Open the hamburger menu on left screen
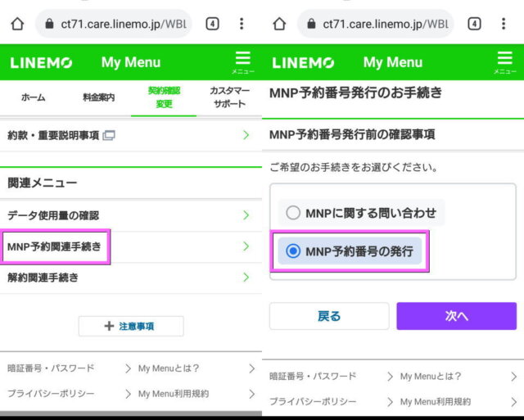The width and height of the screenshot is (524, 420). tap(242, 61)
